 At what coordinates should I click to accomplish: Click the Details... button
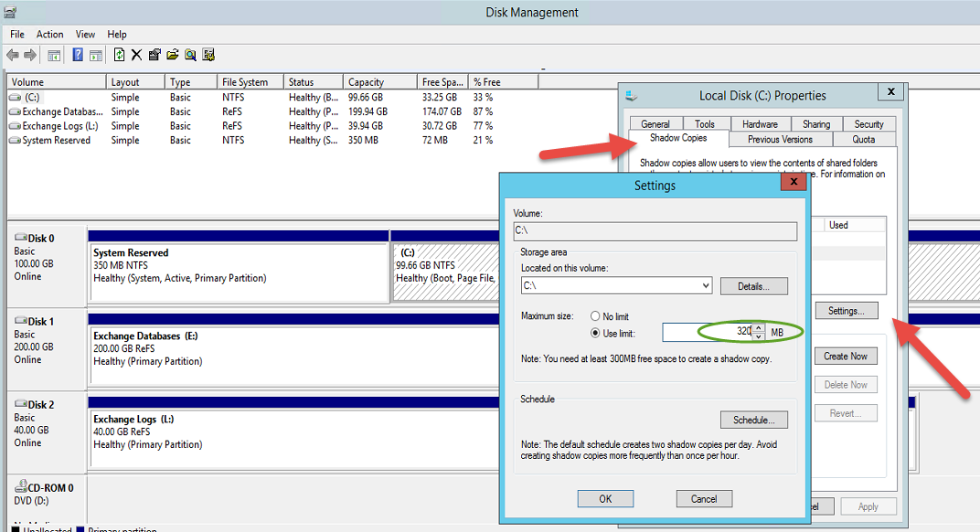click(754, 286)
